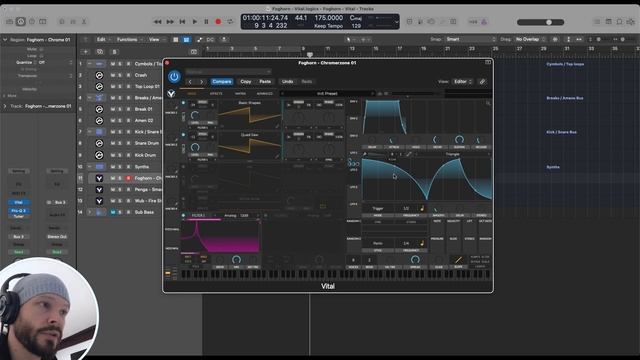Click the envelope magnifier zoom icon
The width and height of the screenshot is (640, 360).
click(488, 104)
